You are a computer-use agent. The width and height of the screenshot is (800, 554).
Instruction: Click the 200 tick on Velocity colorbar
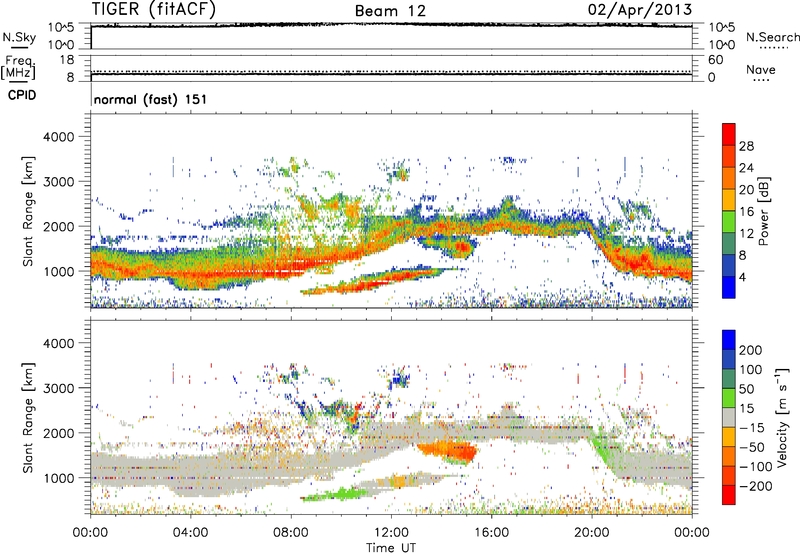click(751, 350)
